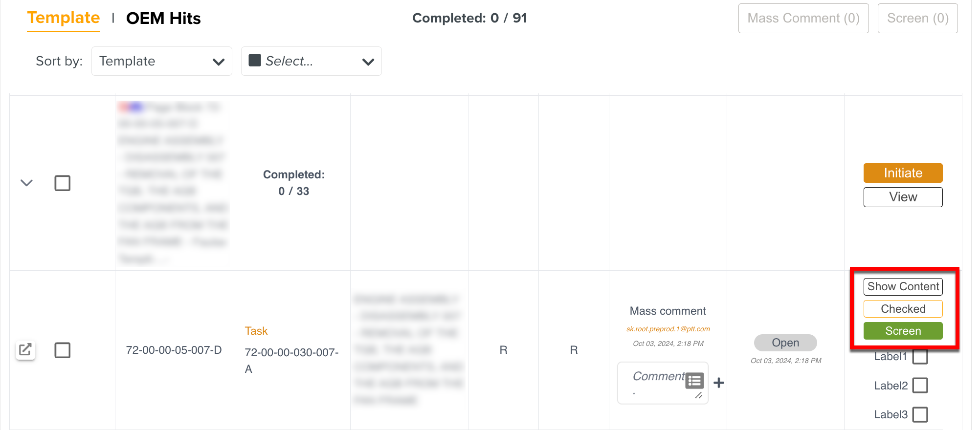The image size is (980, 430).
Task: Toggle the Label3 checkbox
Action: tap(920, 414)
